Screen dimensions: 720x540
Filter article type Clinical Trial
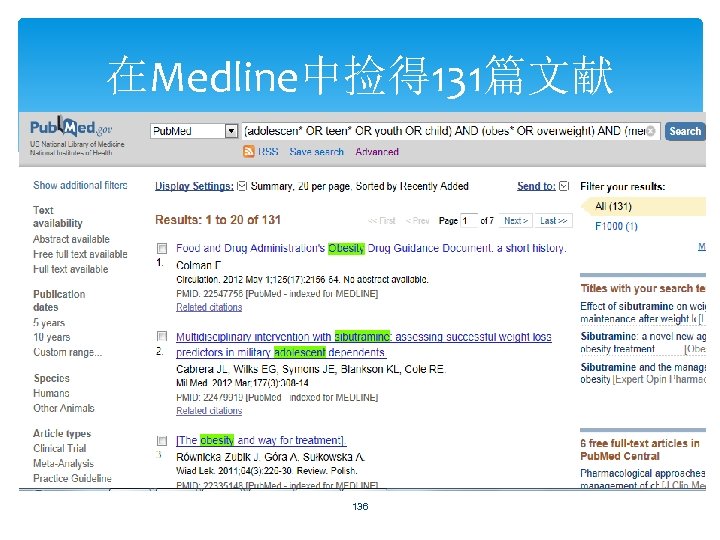[x=60, y=449]
